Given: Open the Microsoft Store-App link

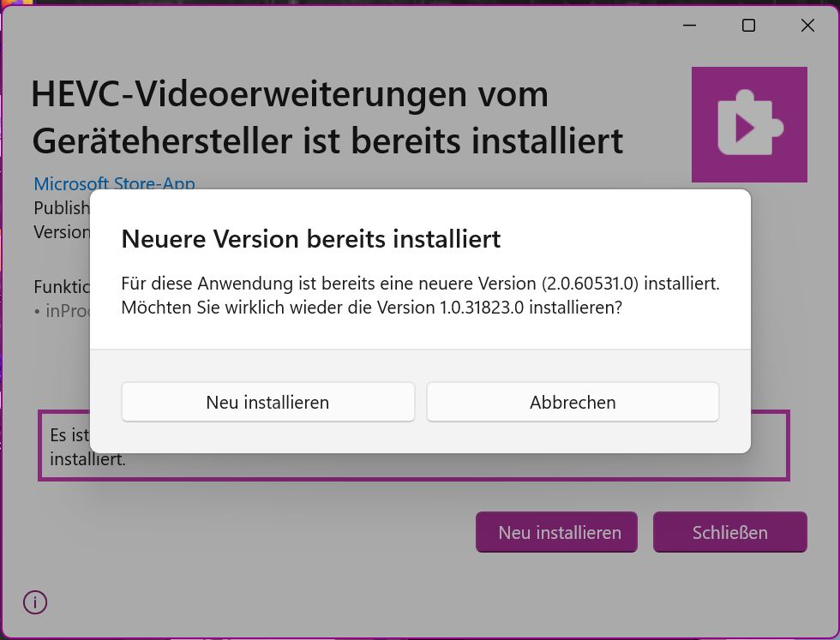Looking at the screenshot, I should point(114,183).
